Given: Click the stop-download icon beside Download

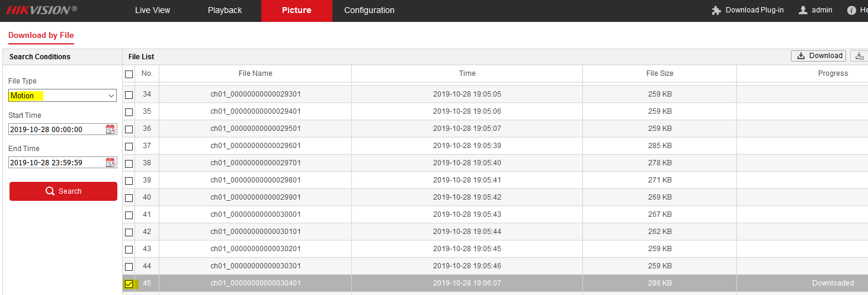Looking at the screenshot, I should tap(859, 56).
